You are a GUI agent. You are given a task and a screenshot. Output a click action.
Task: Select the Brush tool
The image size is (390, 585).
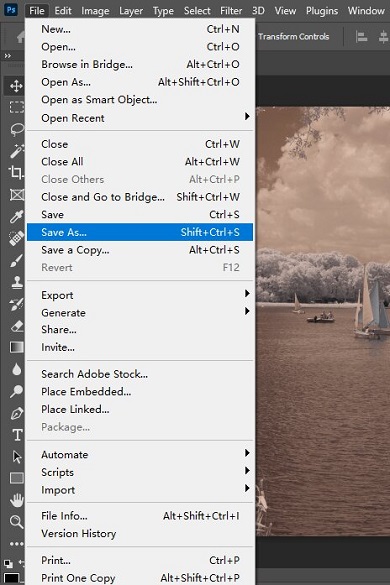pos(16,260)
